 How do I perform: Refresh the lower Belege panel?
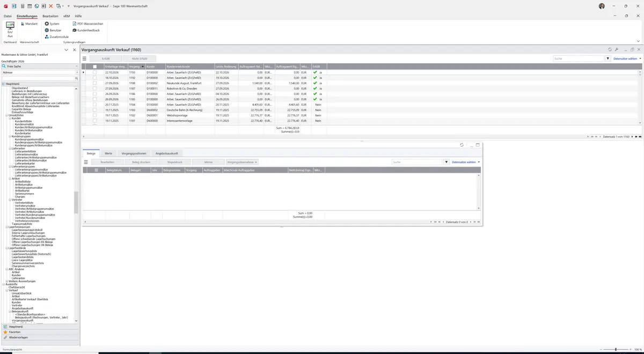coord(462,145)
